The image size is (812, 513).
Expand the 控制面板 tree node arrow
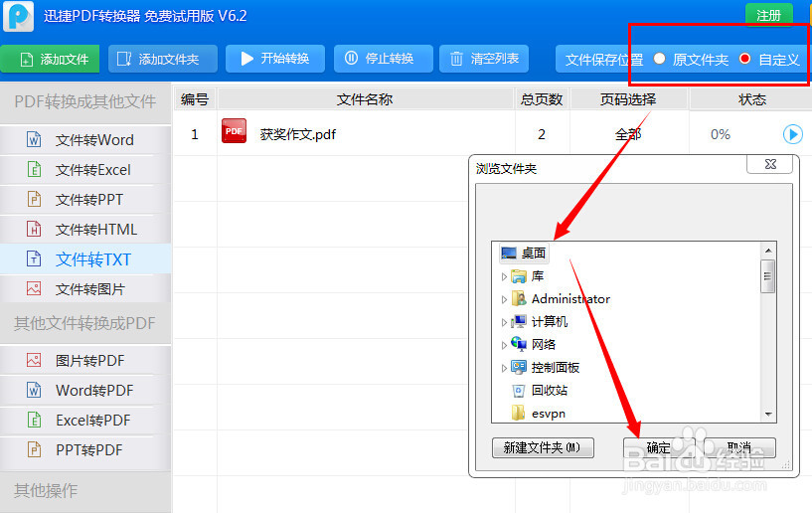tap(504, 368)
